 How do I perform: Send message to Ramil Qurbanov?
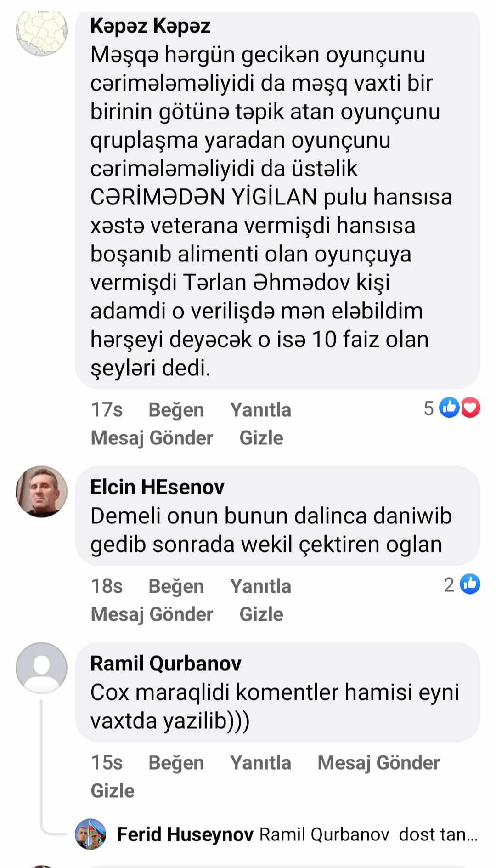pos(379,763)
